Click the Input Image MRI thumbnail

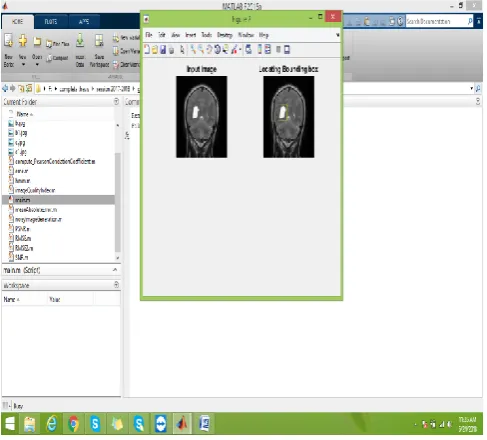pyautogui.click(x=202, y=117)
